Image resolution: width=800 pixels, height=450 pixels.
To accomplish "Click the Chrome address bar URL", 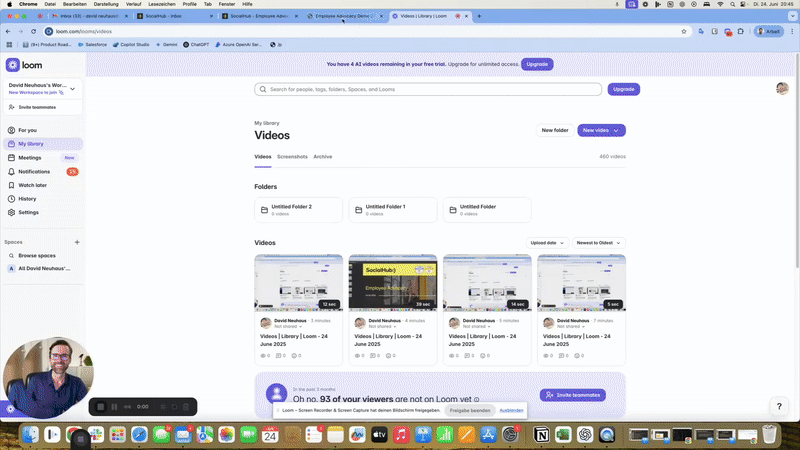I will 84,31.
